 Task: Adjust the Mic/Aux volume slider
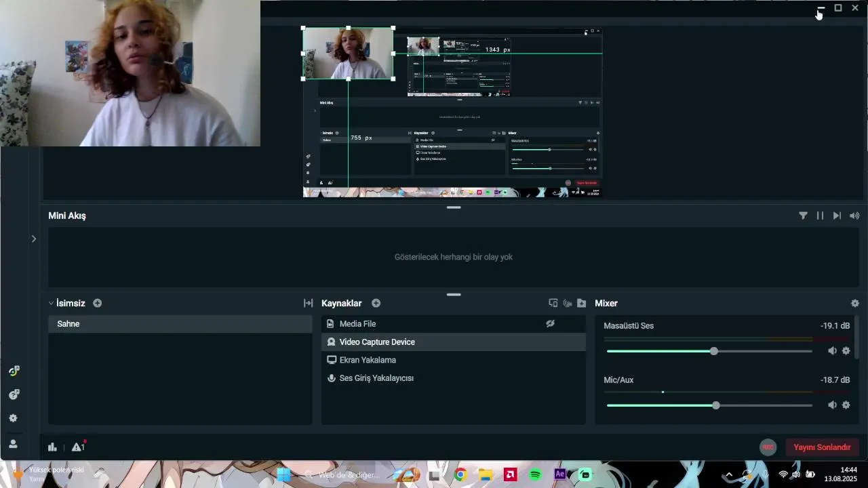[709, 405]
